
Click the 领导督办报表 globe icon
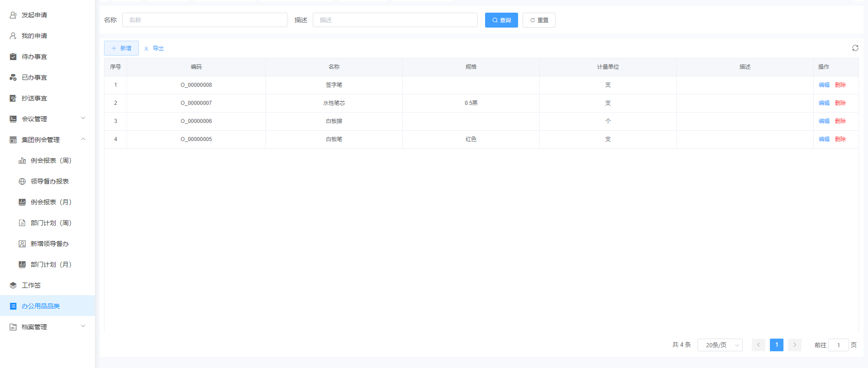(22, 181)
